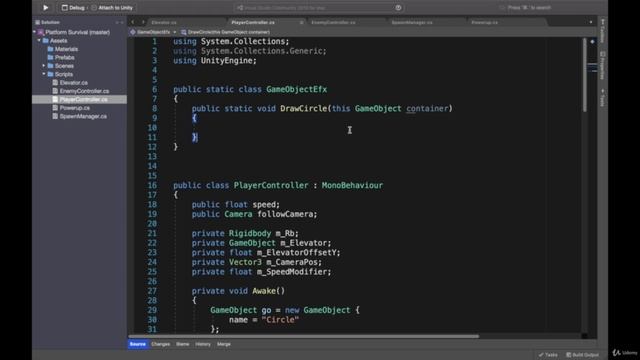Select the Attach to Unity target
This screenshot has height=360, width=640.
(112, 8)
